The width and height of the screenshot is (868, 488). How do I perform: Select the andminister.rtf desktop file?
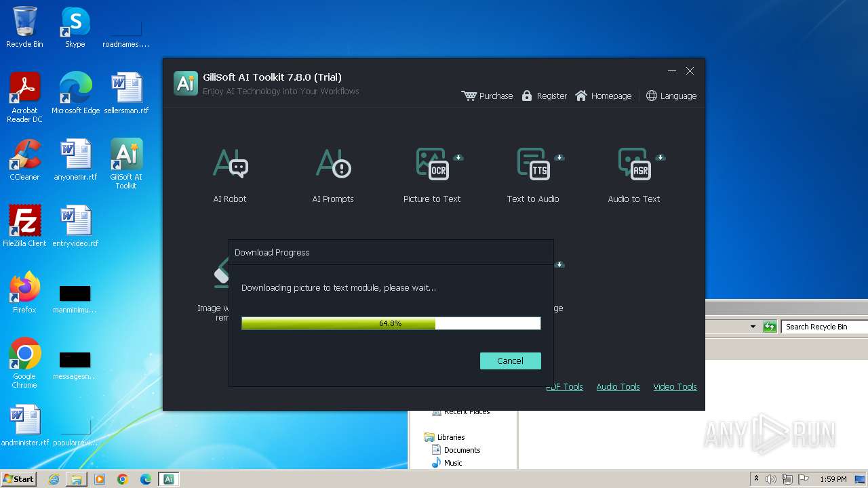click(x=24, y=426)
